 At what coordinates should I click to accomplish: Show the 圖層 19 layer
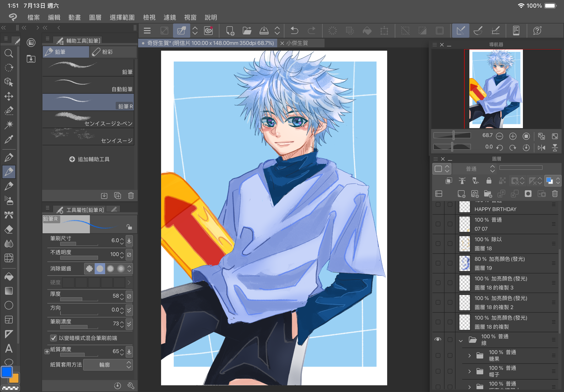click(x=438, y=263)
